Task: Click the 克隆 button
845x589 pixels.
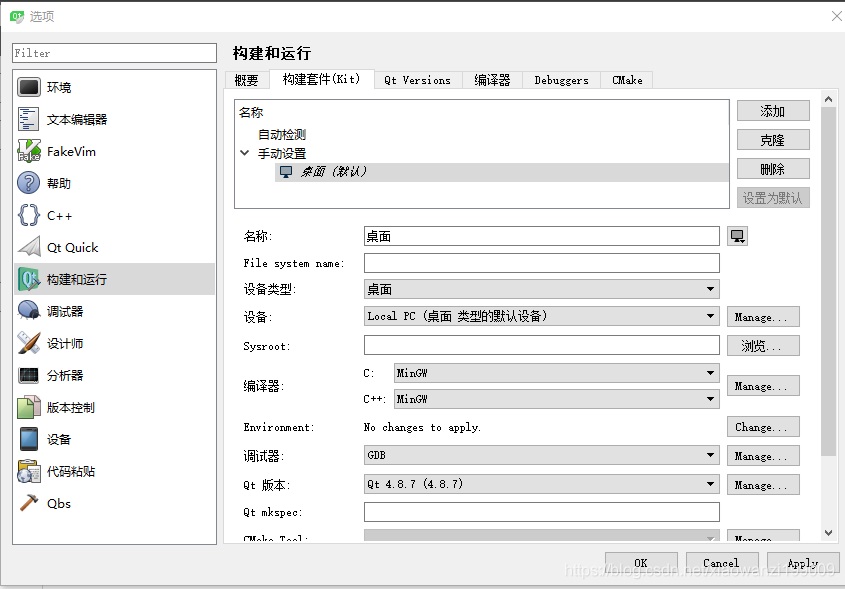Action: point(772,141)
